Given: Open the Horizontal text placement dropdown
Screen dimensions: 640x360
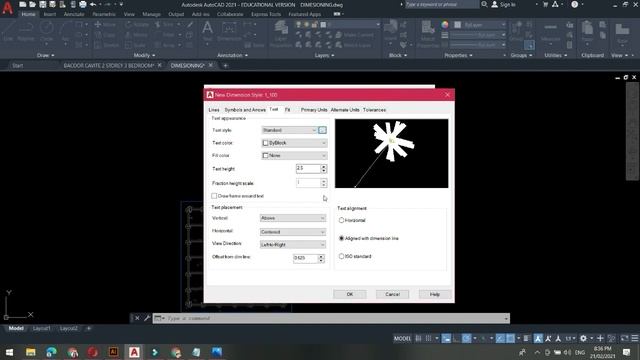Looking at the screenshot, I should [293, 232].
